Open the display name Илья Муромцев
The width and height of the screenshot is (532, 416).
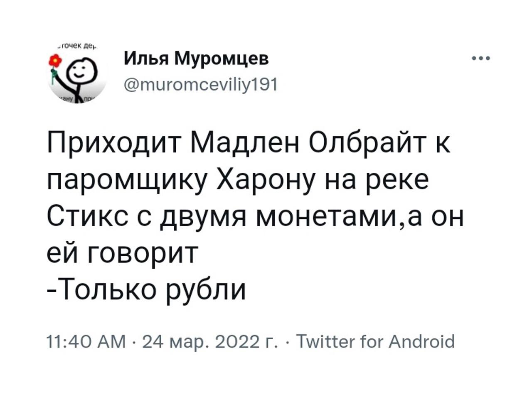coord(197,59)
